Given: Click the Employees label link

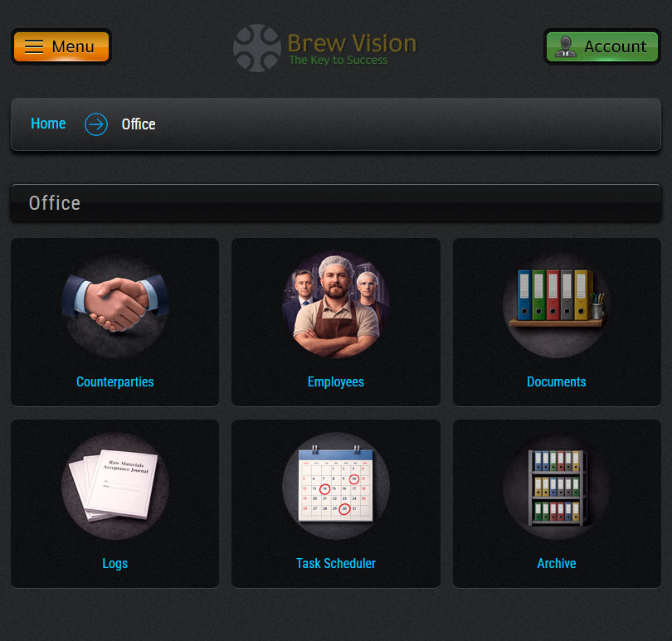Looking at the screenshot, I should point(335,381).
